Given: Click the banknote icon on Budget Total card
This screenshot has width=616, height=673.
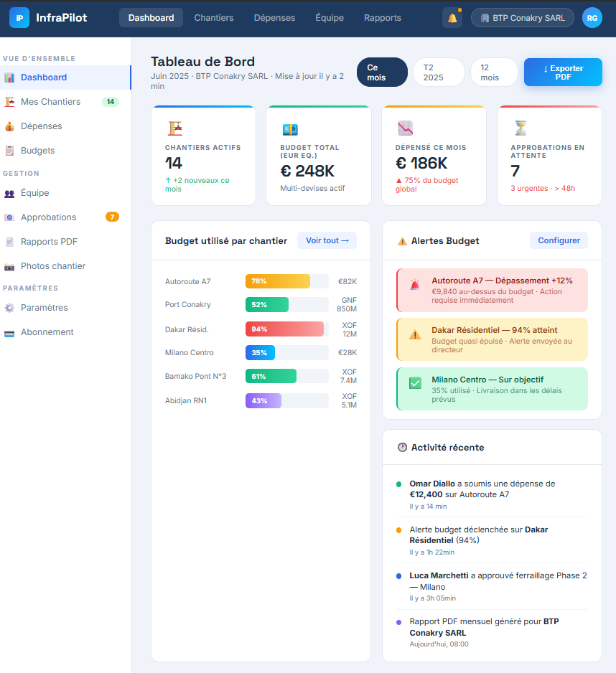Looking at the screenshot, I should click(x=290, y=128).
